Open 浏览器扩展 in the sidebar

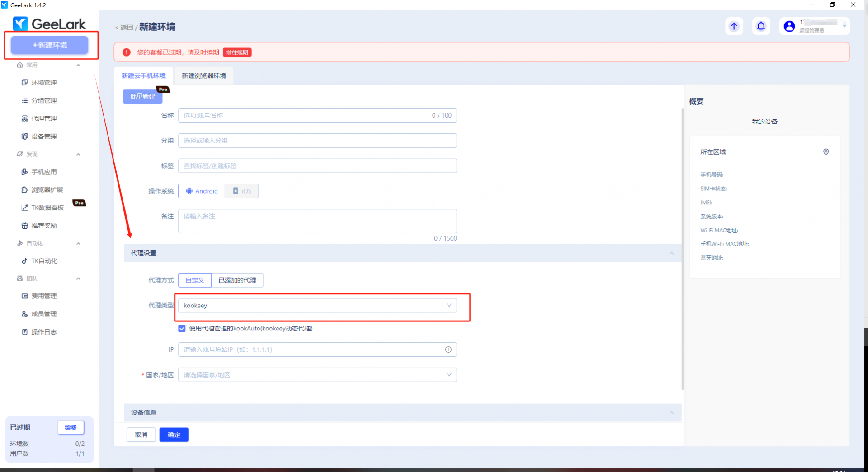47,190
